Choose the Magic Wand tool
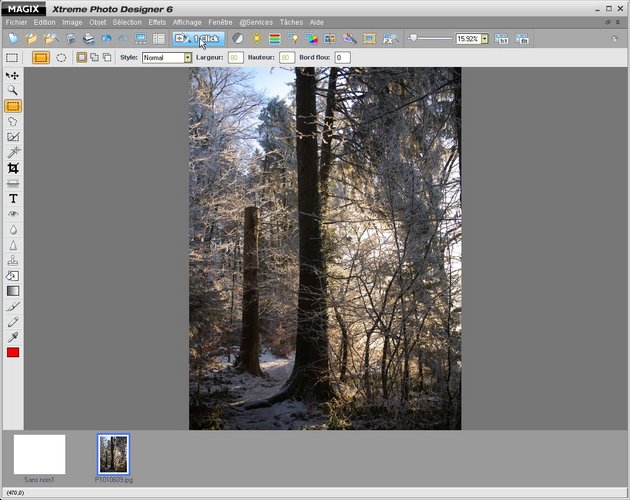The image size is (630, 500). coord(13,152)
